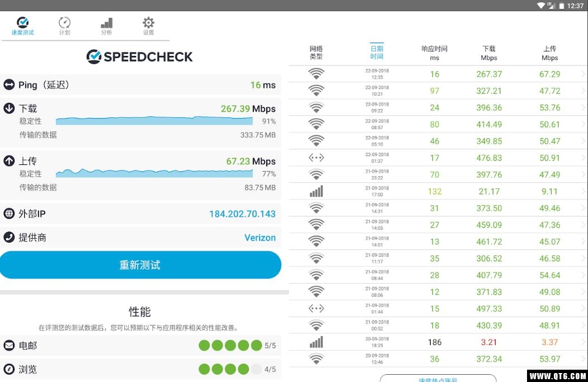Expand details chevron for 267.37 Mbps row
This screenshot has height=382, width=588.
coord(583,74)
